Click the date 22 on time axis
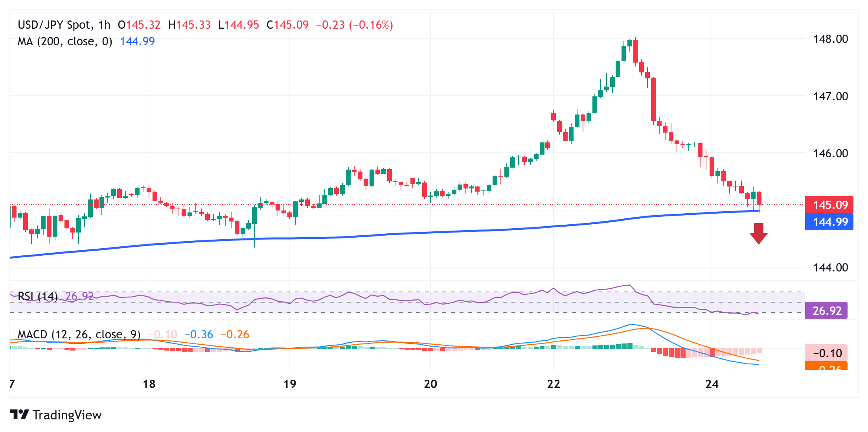 554,384
